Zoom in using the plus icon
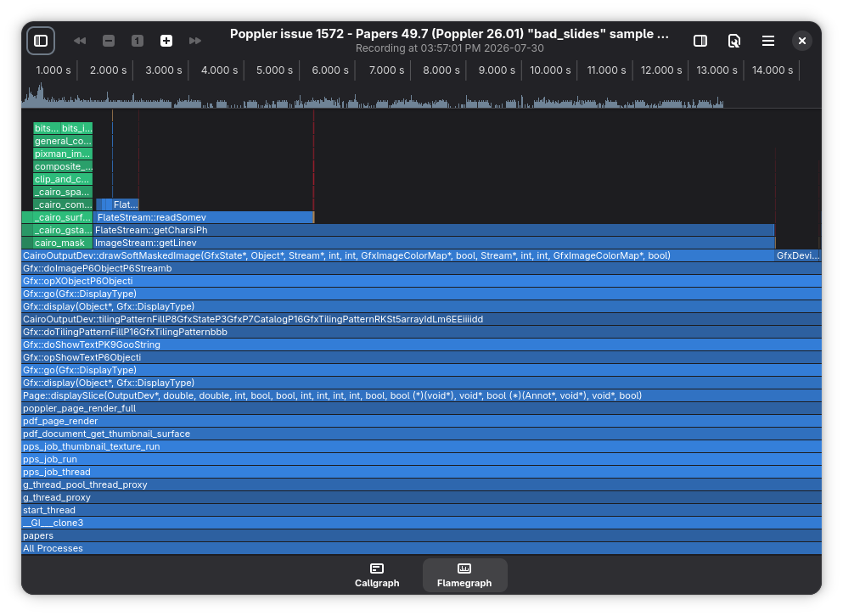This screenshot has height=616, width=843. (x=166, y=41)
